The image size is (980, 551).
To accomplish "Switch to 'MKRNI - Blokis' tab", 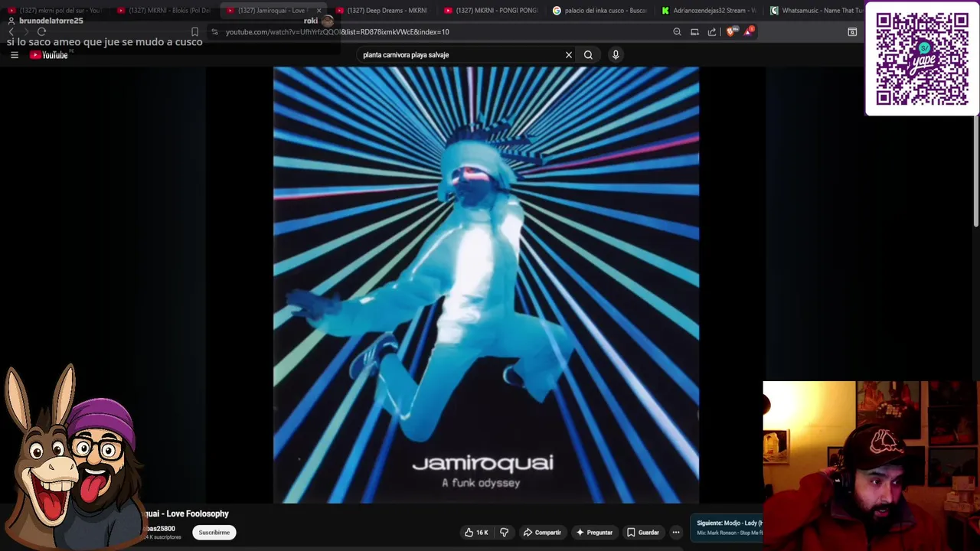I will 163,11.
